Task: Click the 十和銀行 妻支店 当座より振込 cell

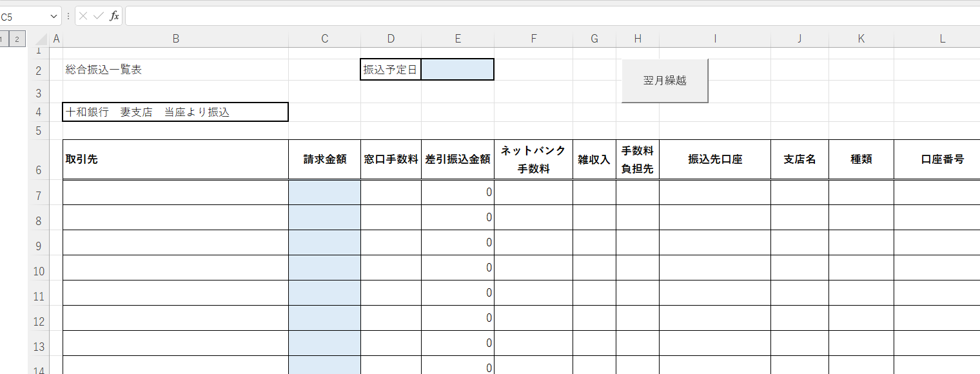Action: point(175,112)
